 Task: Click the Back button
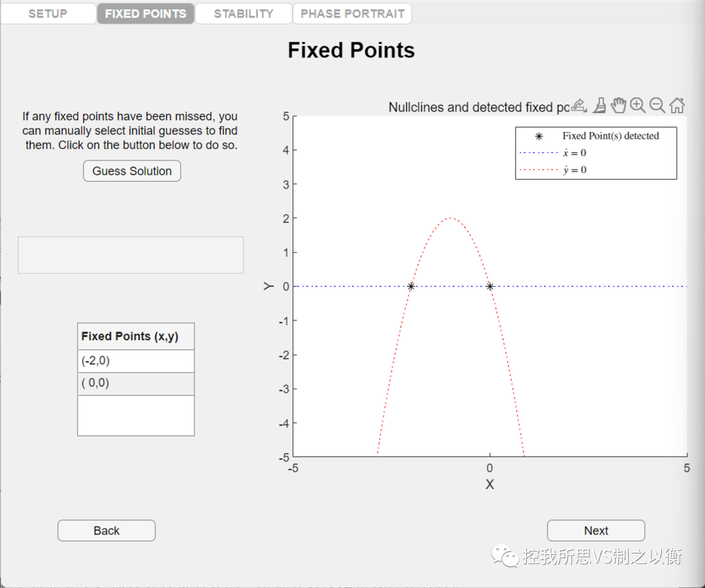[106, 531]
